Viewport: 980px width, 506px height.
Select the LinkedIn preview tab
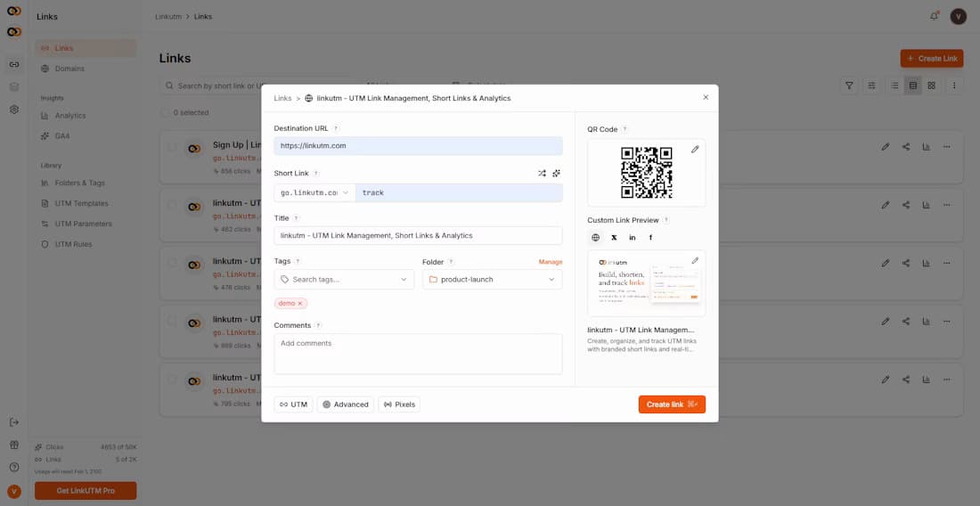tap(633, 237)
